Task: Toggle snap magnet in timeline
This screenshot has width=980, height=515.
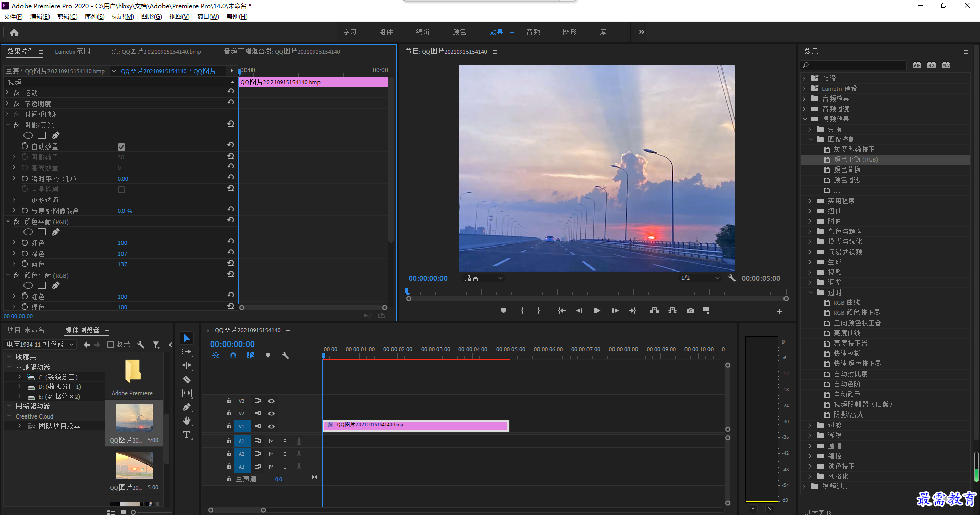Action: tap(233, 355)
